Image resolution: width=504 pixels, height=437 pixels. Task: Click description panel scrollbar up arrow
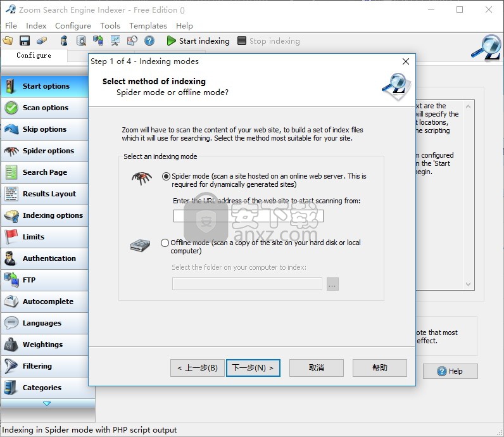469,106
